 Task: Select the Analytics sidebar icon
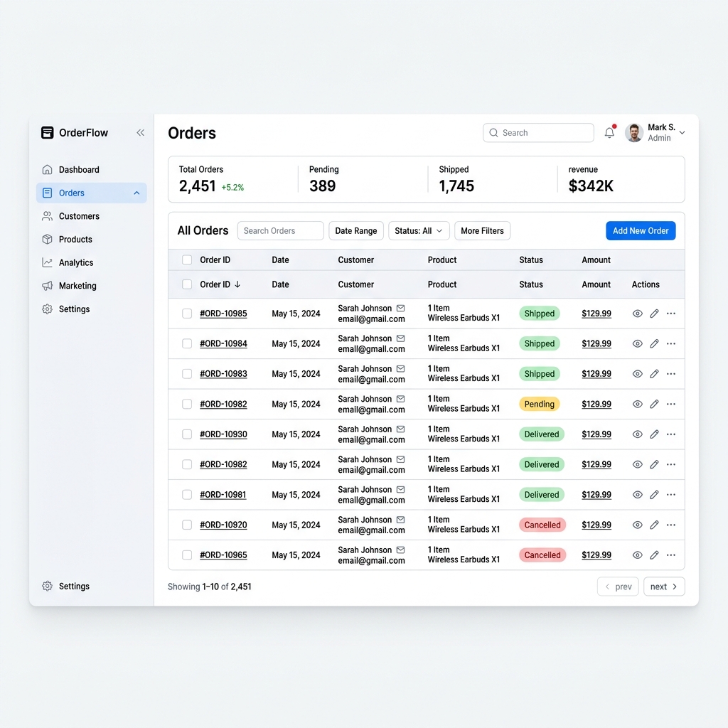point(48,262)
